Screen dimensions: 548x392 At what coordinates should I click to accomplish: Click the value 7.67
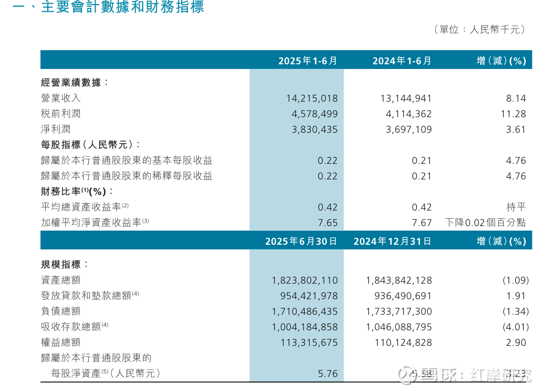421,222
